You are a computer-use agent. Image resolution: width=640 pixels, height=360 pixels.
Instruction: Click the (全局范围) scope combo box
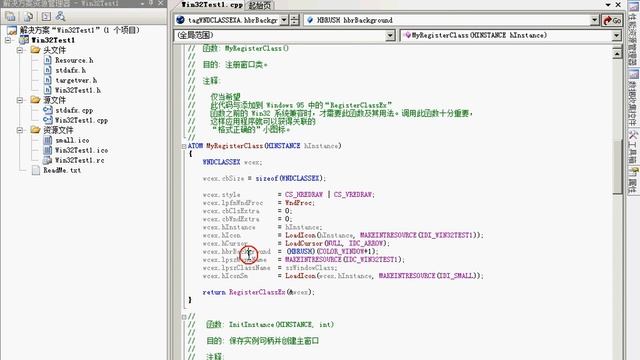284,36
